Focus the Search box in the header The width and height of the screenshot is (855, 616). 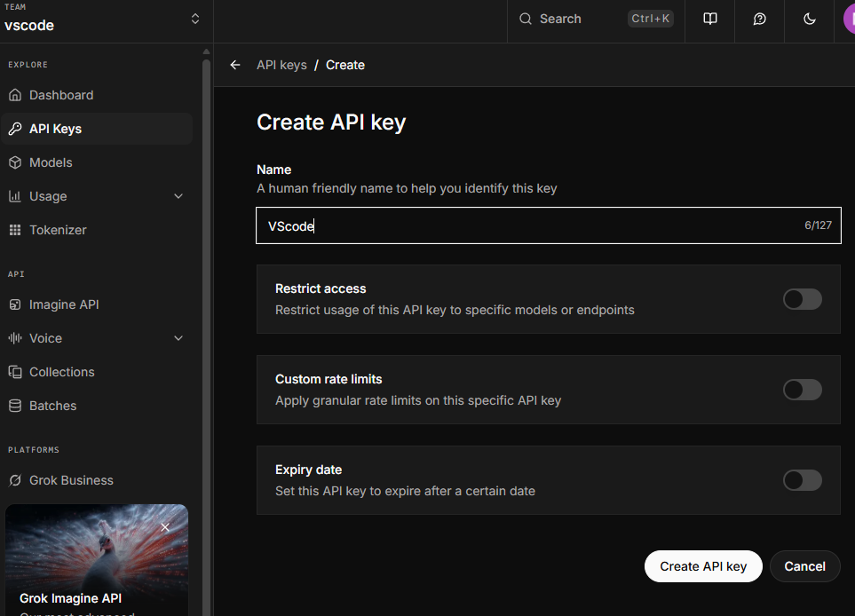[596, 19]
